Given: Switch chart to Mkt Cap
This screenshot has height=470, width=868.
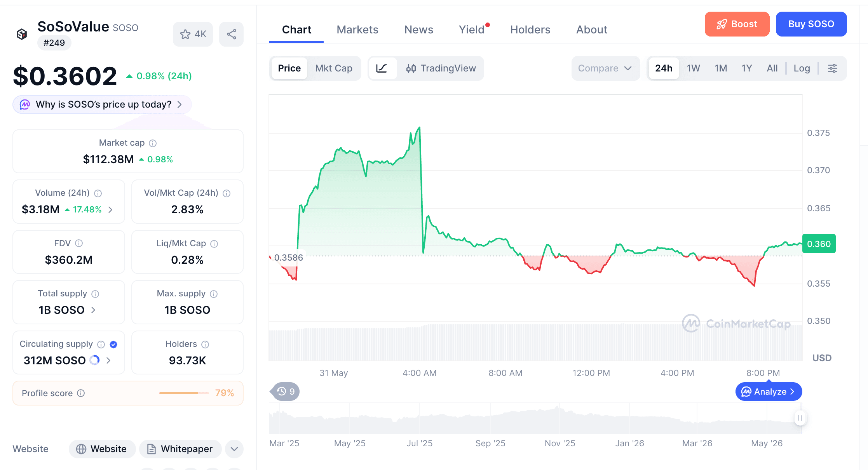Looking at the screenshot, I should (x=334, y=68).
